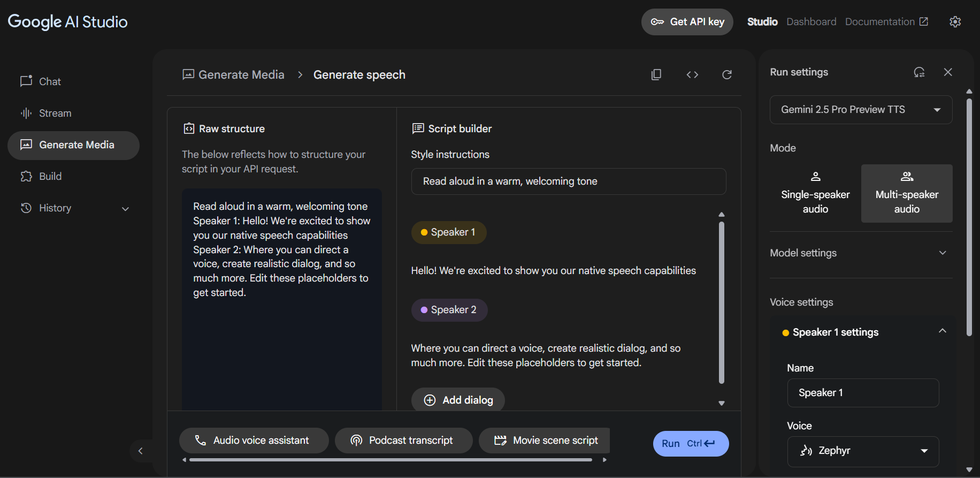Click the Voice settings heading

(801, 302)
